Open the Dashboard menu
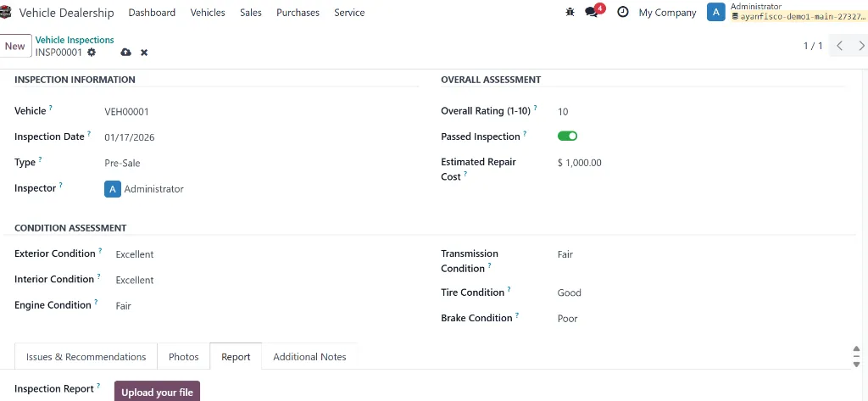 point(152,12)
